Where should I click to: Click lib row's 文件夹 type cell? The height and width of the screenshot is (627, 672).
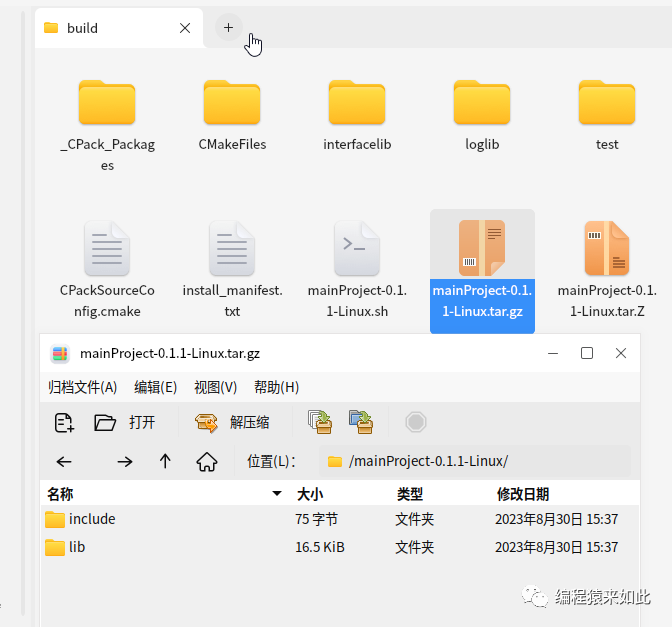(x=414, y=547)
